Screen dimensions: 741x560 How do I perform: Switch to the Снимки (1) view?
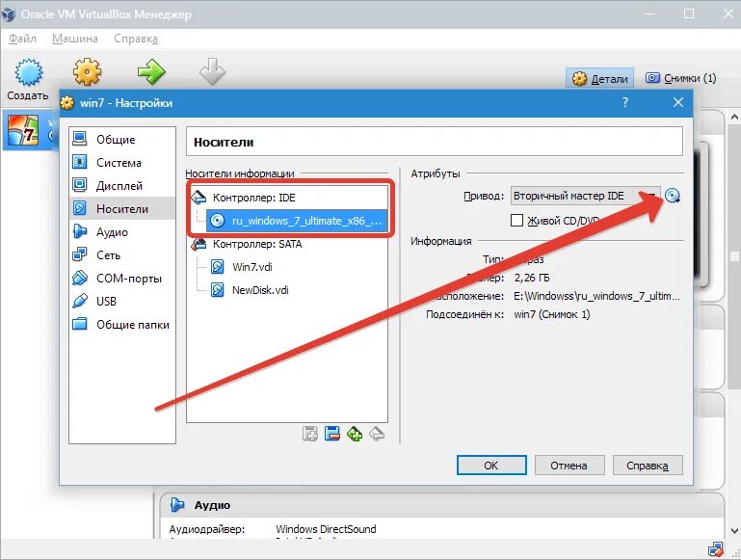[681, 78]
